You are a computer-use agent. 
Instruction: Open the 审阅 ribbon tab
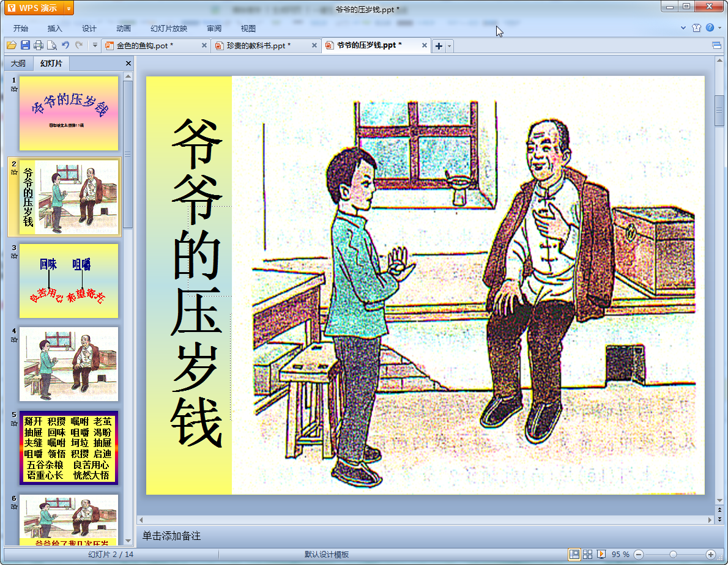tap(214, 28)
